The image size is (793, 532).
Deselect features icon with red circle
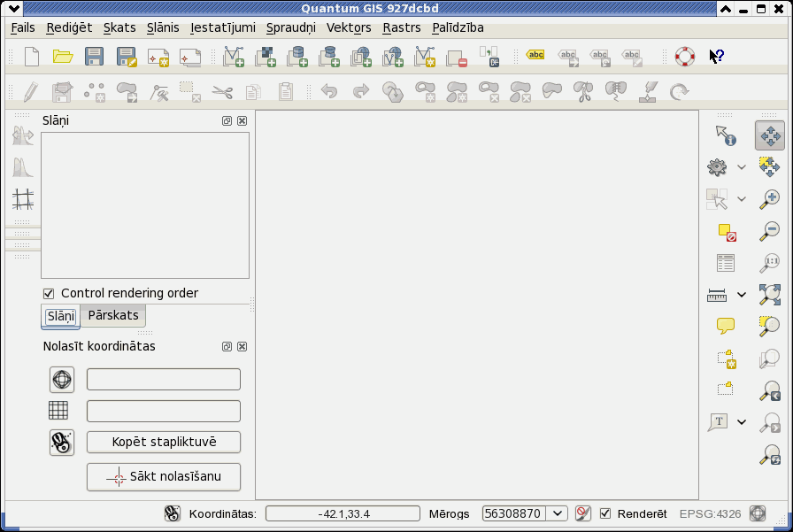(728, 232)
